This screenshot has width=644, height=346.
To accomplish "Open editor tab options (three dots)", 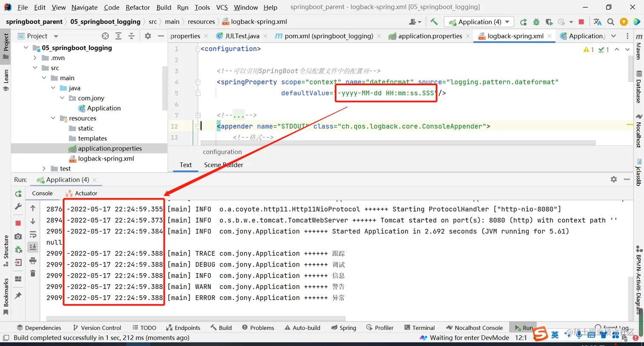I will click(627, 36).
